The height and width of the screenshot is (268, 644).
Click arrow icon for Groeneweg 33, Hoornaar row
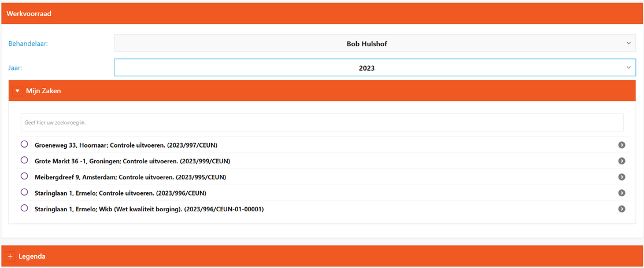pos(621,145)
